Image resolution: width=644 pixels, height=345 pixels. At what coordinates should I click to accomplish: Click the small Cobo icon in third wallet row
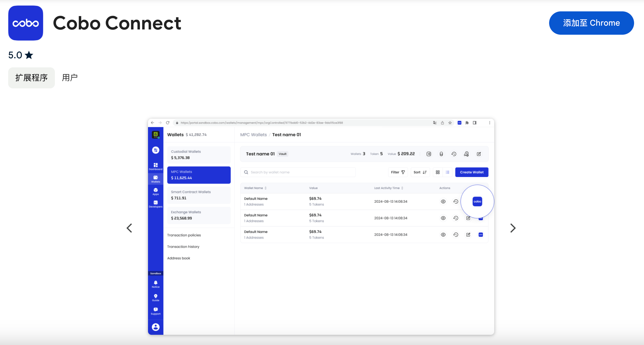pyautogui.click(x=481, y=235)
